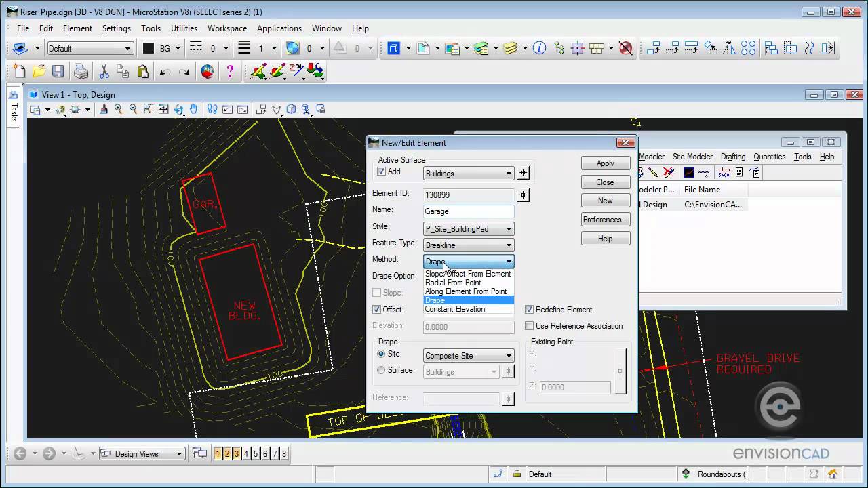Toggle view 4 button in view group
The height and width of the screenshot is (488, 868).
coord(246,453)
